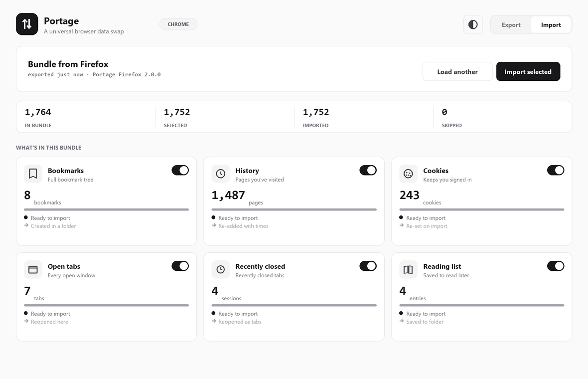The height and width of the screenshot is (379, 588).
Task: Turn off Recently closed toggle
Action: (368, 266)
